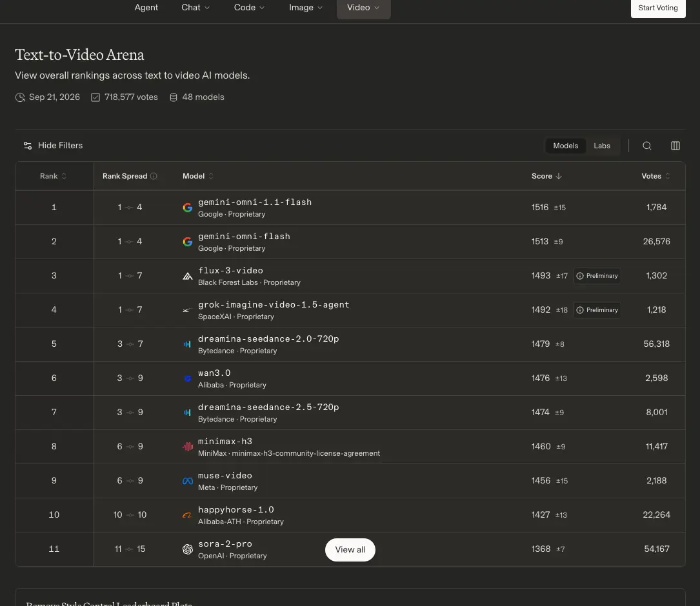
Task: Click the database icon beside 48 models
Action: coord(173,97)
